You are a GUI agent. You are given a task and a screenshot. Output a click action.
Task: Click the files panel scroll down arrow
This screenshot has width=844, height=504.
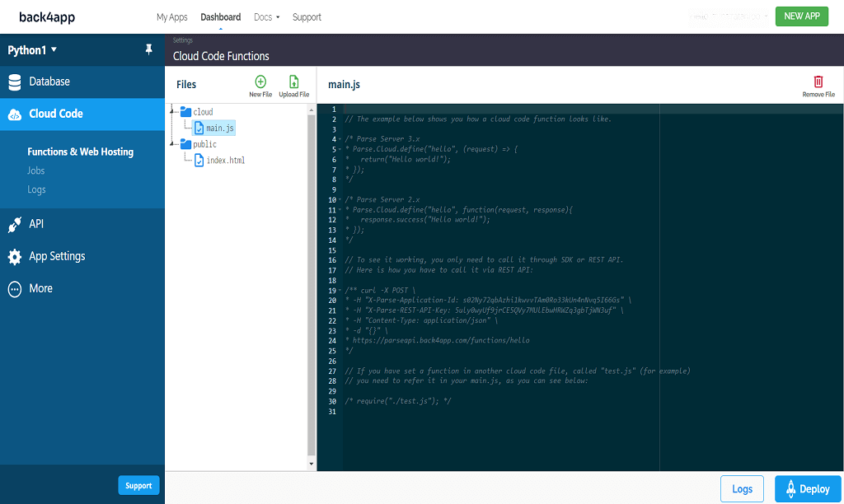311,464
